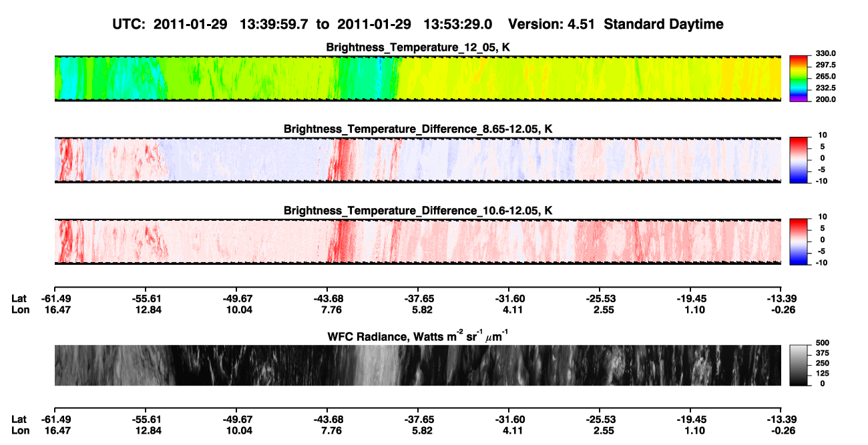Click latitude -43.68 on the axis above WFC Radiance

327,298
